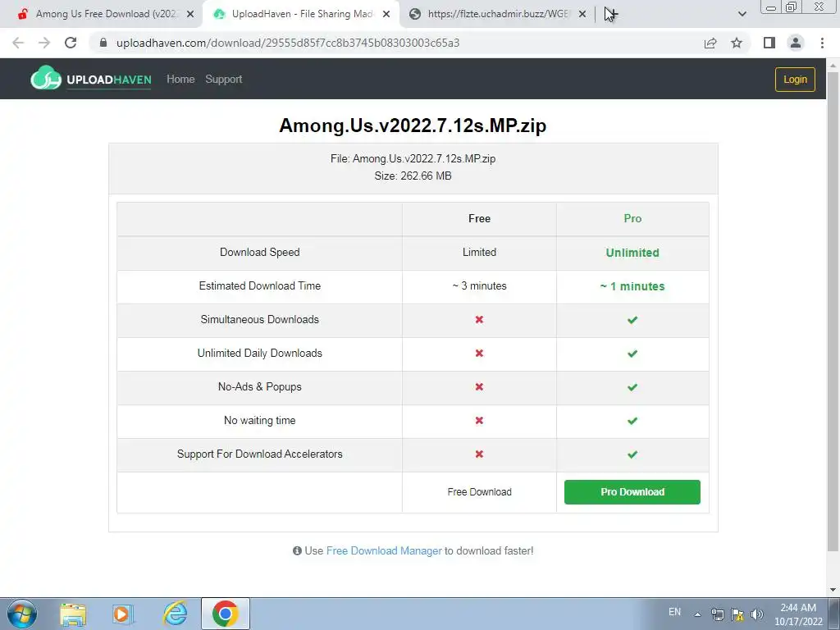Screen dimensions: 840x630
Task: Open the Chrome three-dot menu
Action: [822, 43]
